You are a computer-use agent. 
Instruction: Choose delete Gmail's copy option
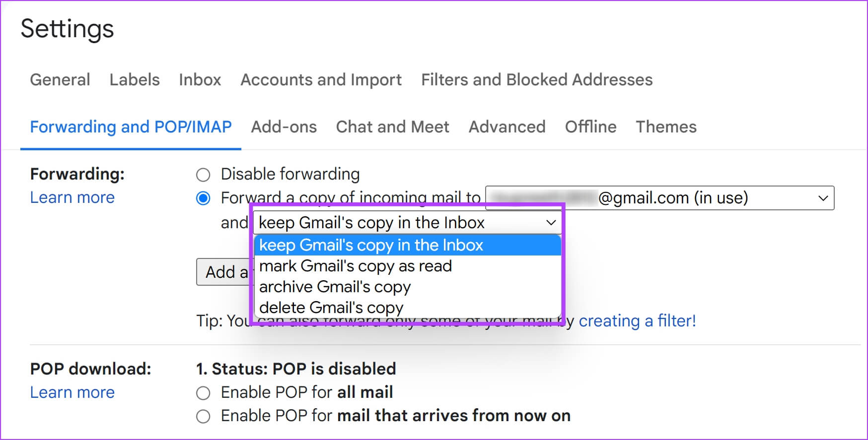(x=331, y=308)
